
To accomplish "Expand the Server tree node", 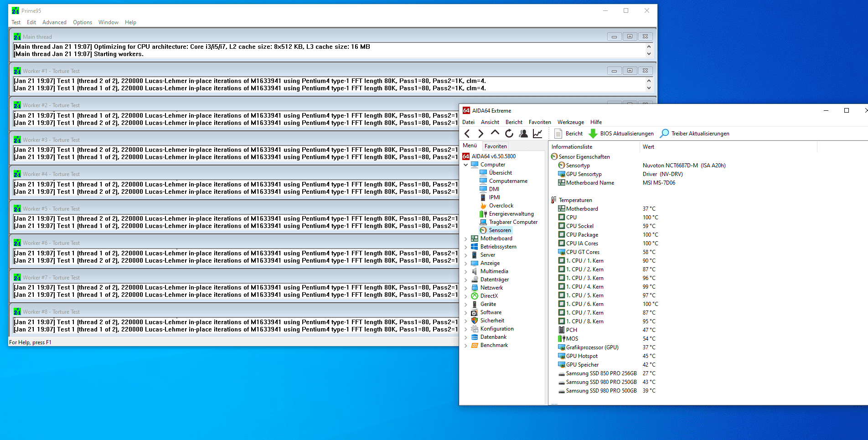I will point(465,255).
